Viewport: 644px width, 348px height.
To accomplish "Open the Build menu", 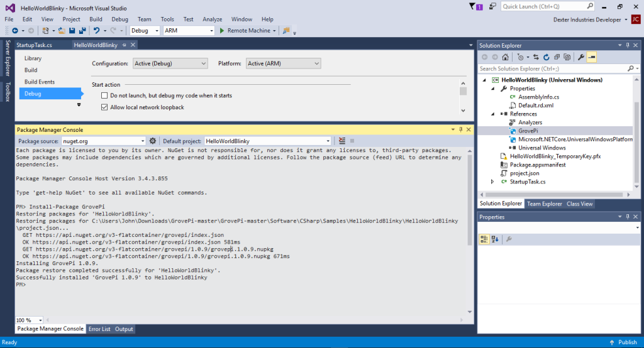I will tap(96, 19).
